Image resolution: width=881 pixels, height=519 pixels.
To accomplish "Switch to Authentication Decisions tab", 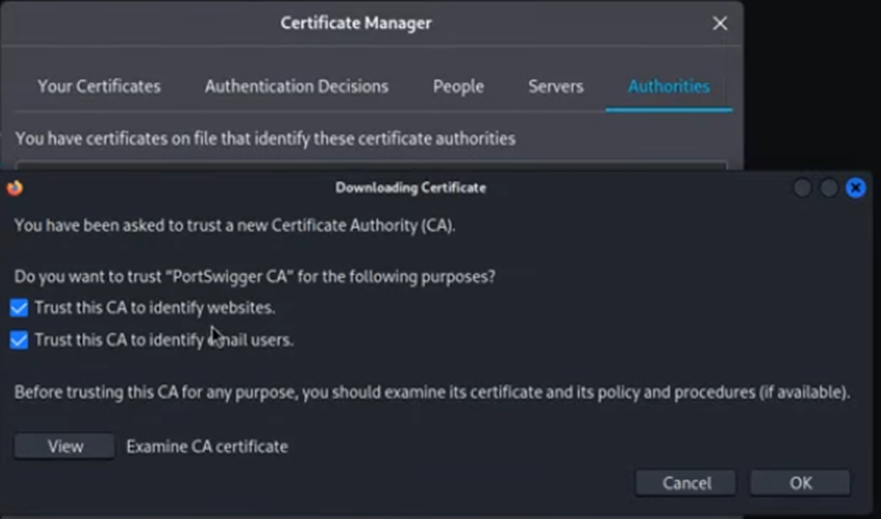I will 296,86.
